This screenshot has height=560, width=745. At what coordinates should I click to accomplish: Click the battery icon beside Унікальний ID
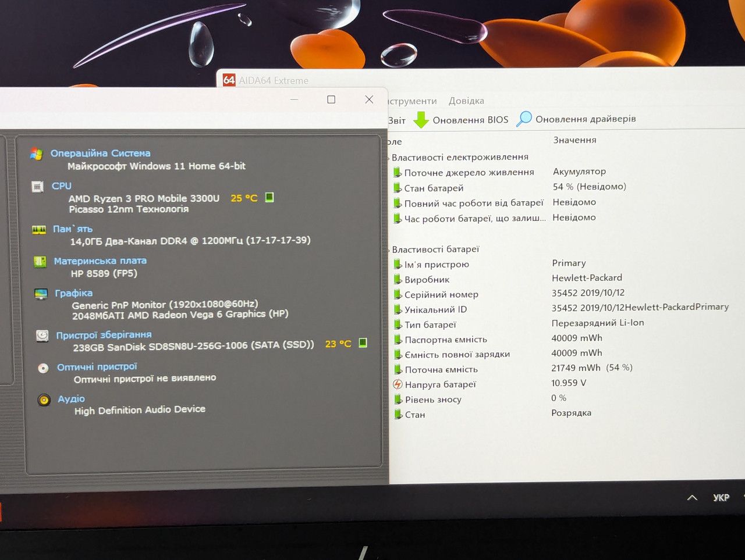tap(398, 309)
